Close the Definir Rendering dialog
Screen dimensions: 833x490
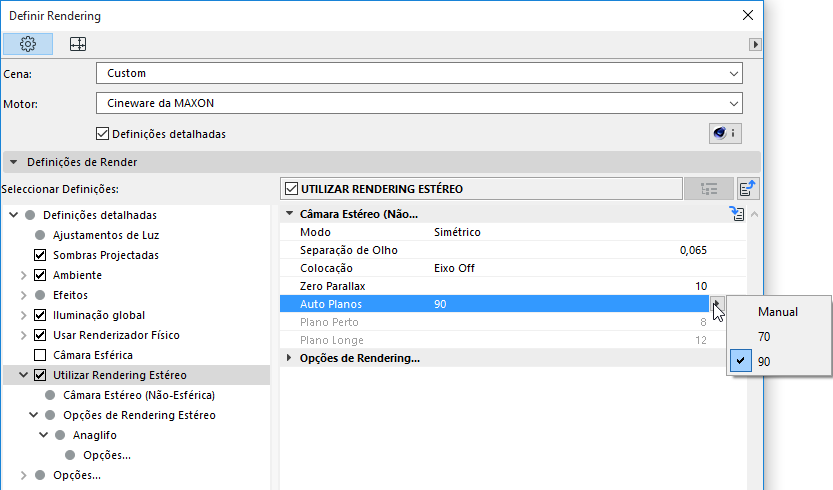pos(747,15)
